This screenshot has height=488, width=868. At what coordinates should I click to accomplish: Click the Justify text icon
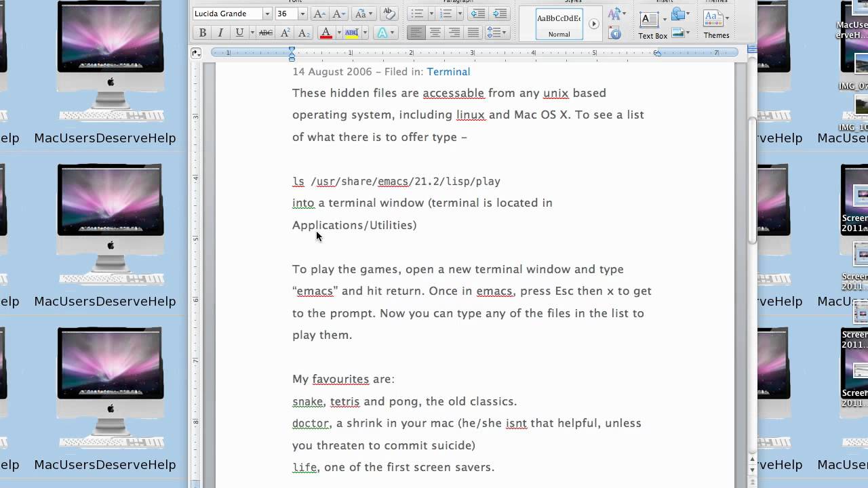[x=473, y=33]
